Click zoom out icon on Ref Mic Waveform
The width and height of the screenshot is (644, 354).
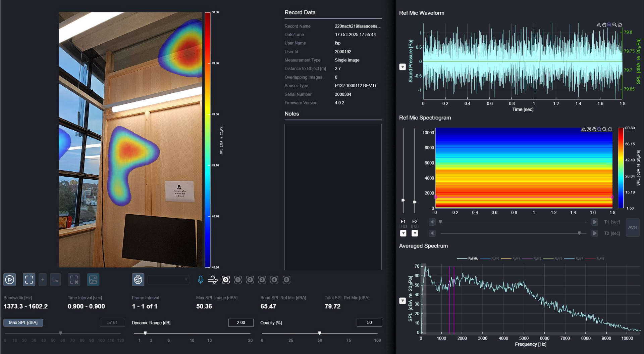tap(614, 25)
